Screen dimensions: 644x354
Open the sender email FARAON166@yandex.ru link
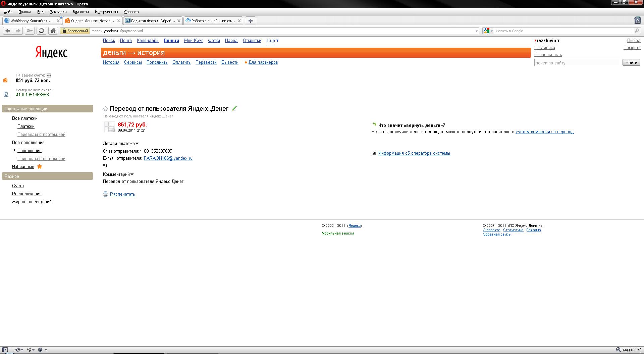click(168, 158)
